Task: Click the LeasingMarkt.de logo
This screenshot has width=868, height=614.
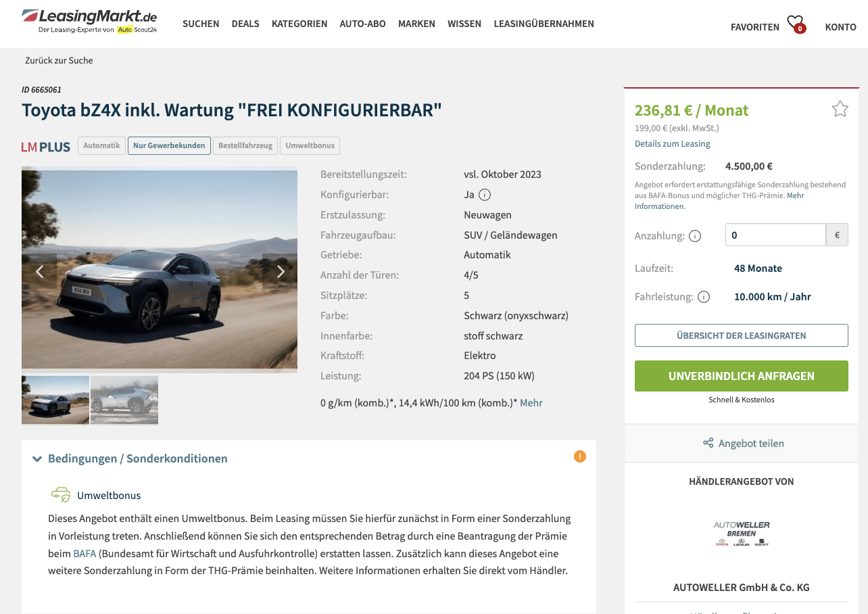Action: coord(89,22)
